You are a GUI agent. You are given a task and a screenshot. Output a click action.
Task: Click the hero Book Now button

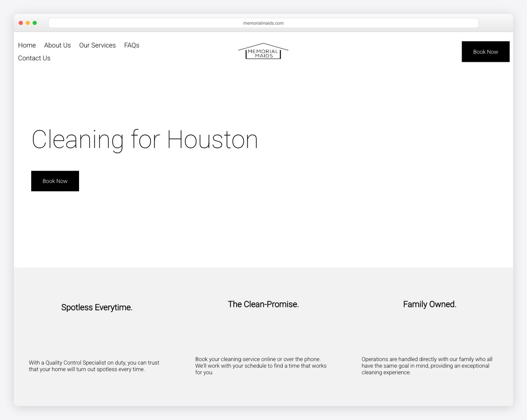pyautogui.click(x=55, y=181)
